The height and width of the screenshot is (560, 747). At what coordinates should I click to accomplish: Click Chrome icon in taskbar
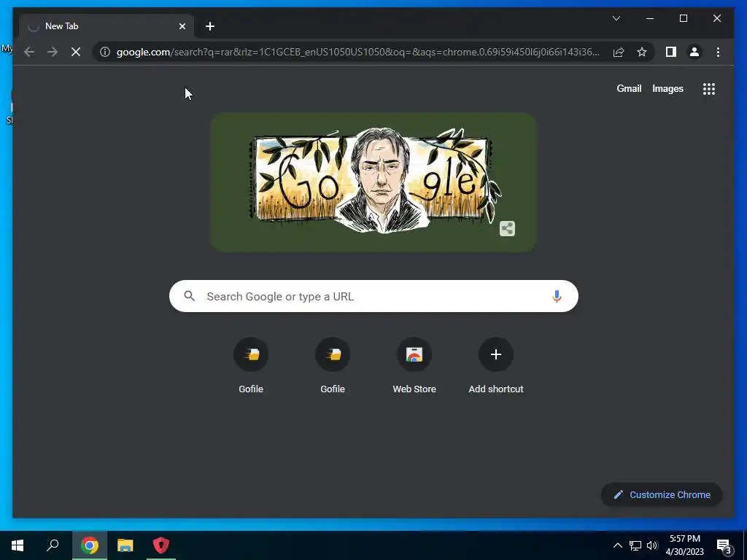(x=90, y=545)
